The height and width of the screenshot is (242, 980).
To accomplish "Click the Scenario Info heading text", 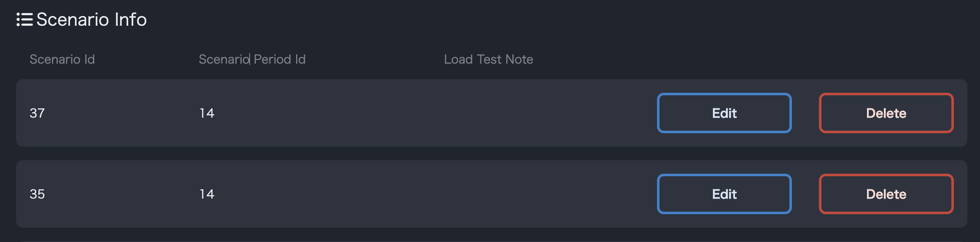I will click(92, 20).
